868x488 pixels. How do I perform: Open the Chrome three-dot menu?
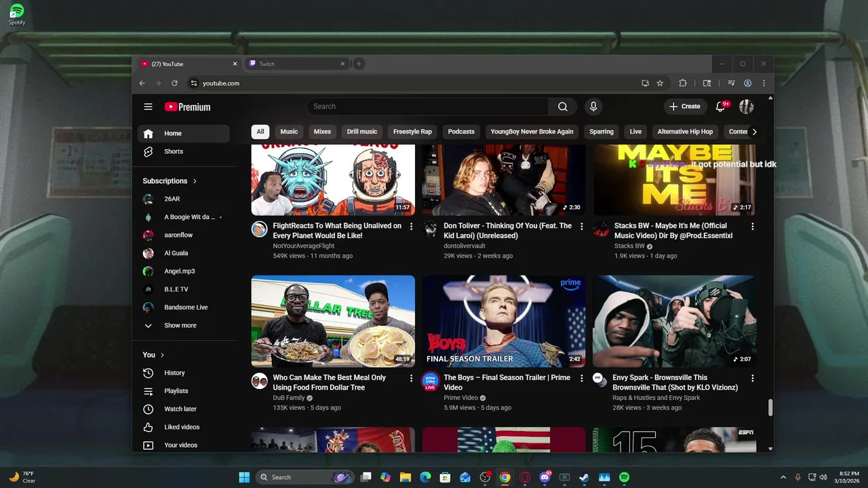pyautogui.click(x=764, y=83)
